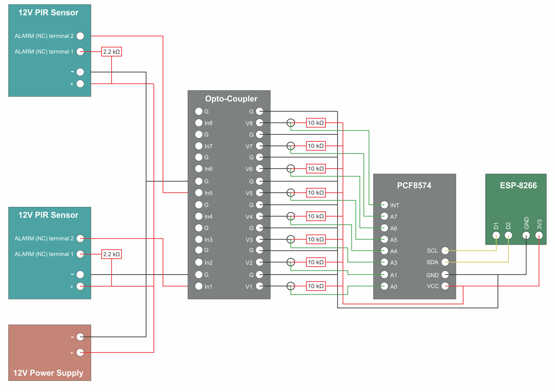Select the In4 pin on the Opto-Coupler
Viewport: 555px width, 392px height.
click(199, 216)
